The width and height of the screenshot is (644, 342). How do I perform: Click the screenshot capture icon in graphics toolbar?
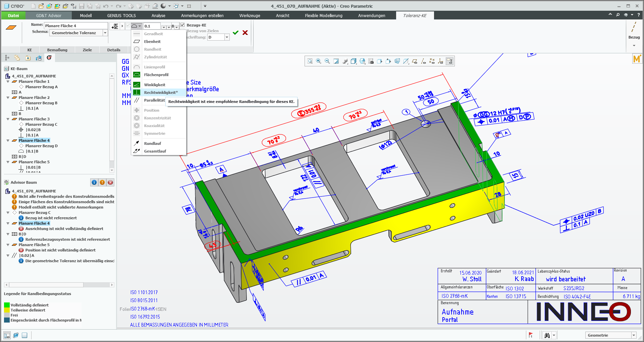(x=371, y=61)
